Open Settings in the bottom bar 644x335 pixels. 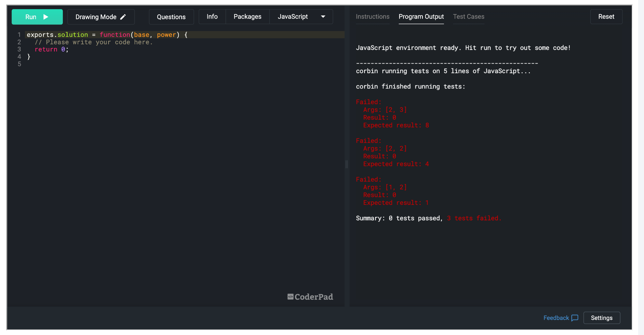(x=602, y=318)
